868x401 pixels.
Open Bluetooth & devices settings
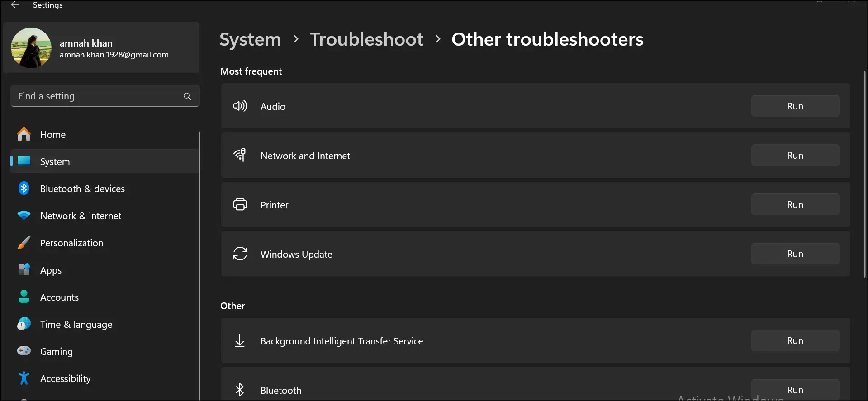pos(104,189)
